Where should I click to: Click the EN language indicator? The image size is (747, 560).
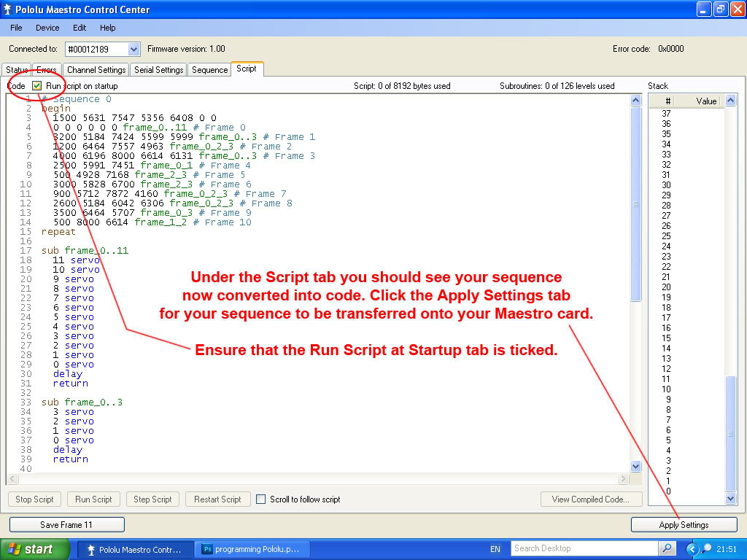pos(495,549)
